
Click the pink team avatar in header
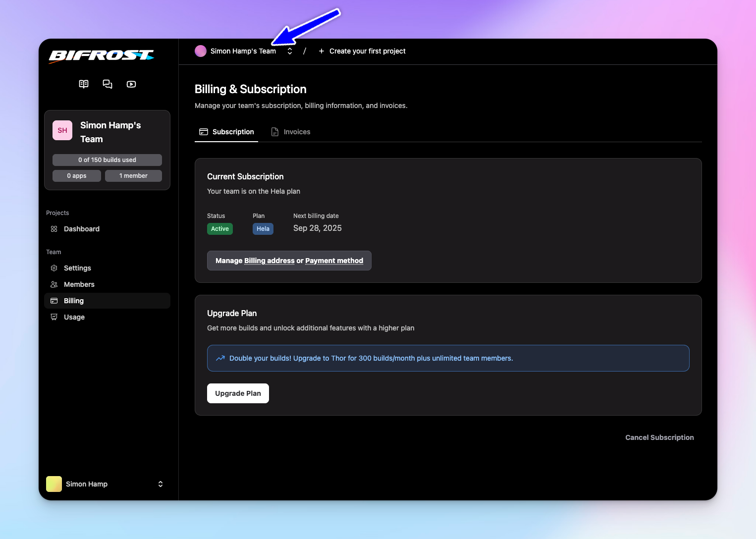tap(201, 51)
